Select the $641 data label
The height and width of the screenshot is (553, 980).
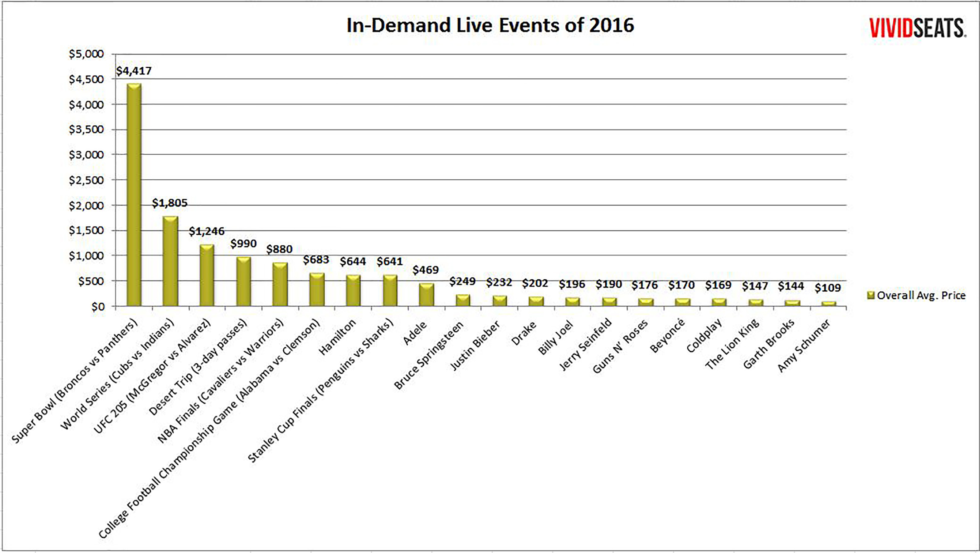click(390, 261)
